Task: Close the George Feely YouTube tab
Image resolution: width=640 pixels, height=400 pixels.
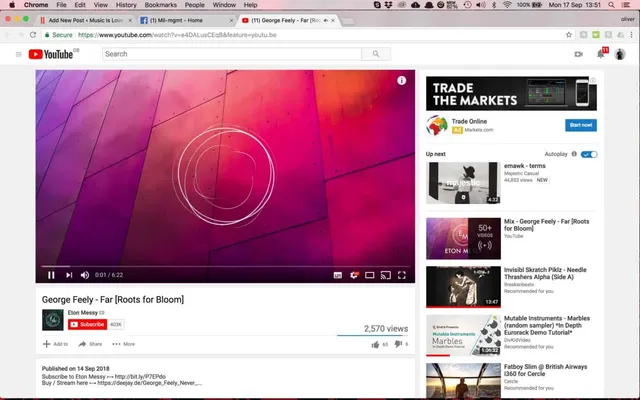Action: (333, 20)
